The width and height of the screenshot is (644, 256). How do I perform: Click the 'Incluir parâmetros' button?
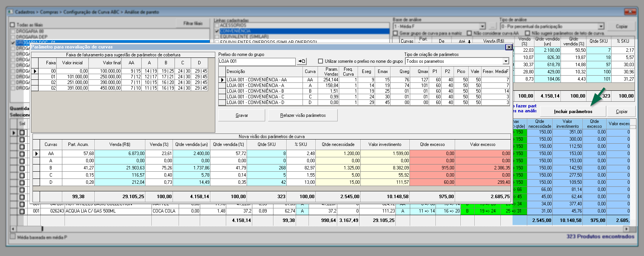573,112
